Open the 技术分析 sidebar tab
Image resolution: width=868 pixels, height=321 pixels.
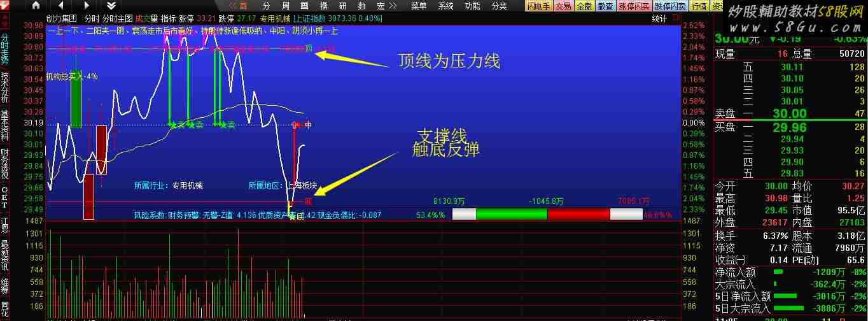[x=4, y=87]
